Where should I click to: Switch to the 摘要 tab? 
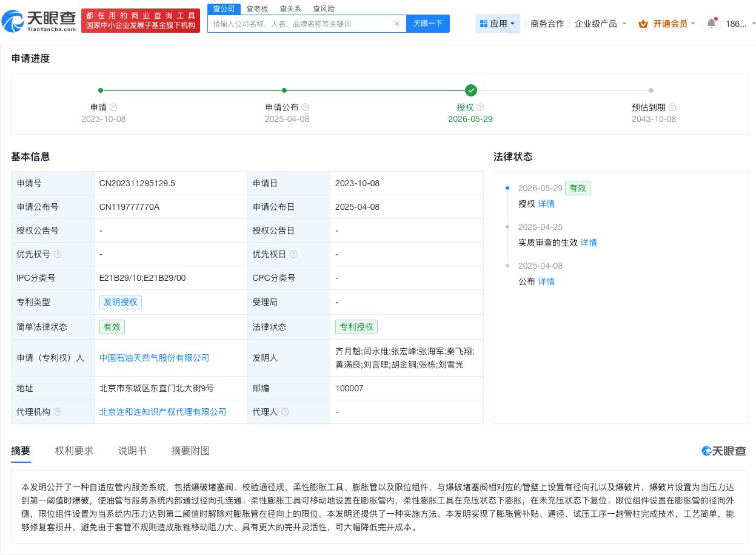pyautogui.click(x=21, y=451)
